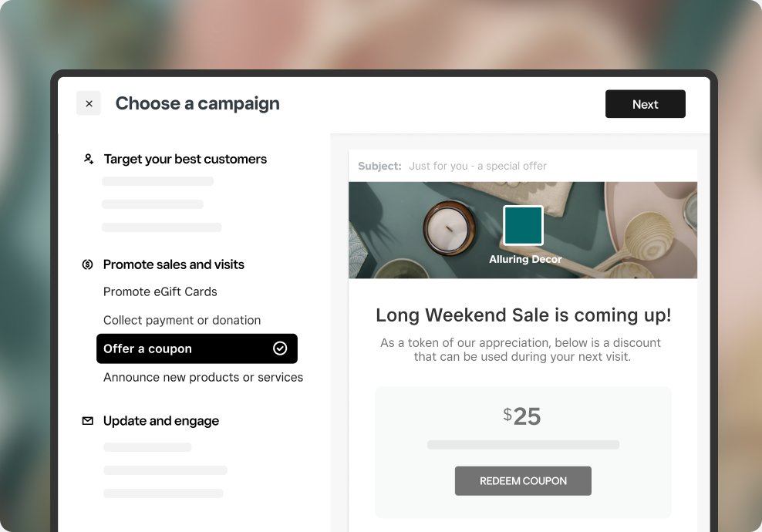Click the Long Weekend Sale headline
This screenshot has height=532, width=762.
pos(523,315)
